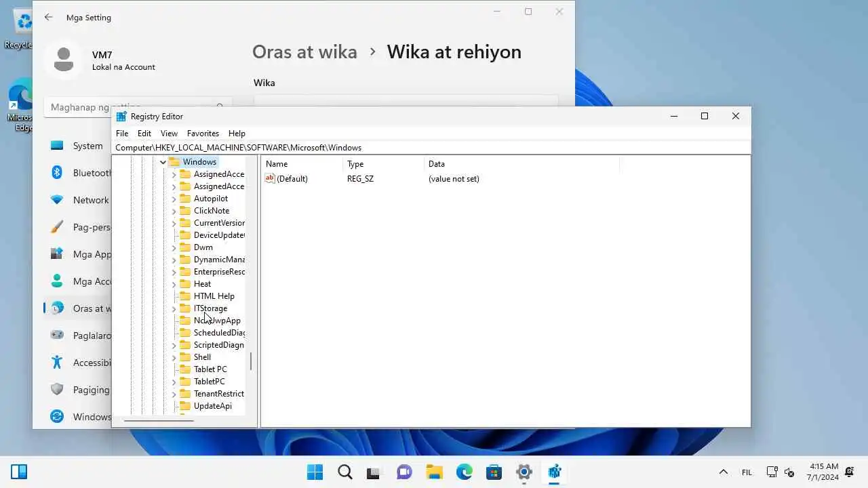Show hidden tray icons chevron
The width and height of the screenshot is (868, 488).
click(x=723, y=472)
